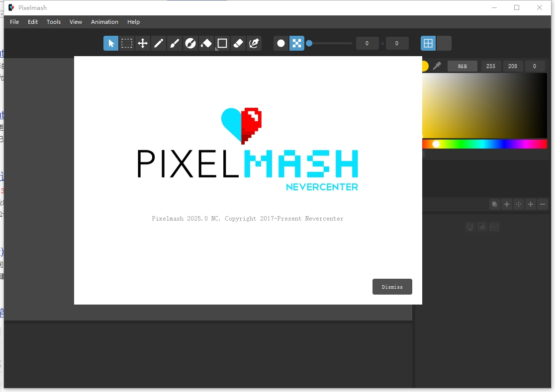Viewport: 555px width, 392px height.
Task: Click the REF reference layer icon
Action: [x=494, y=227]
